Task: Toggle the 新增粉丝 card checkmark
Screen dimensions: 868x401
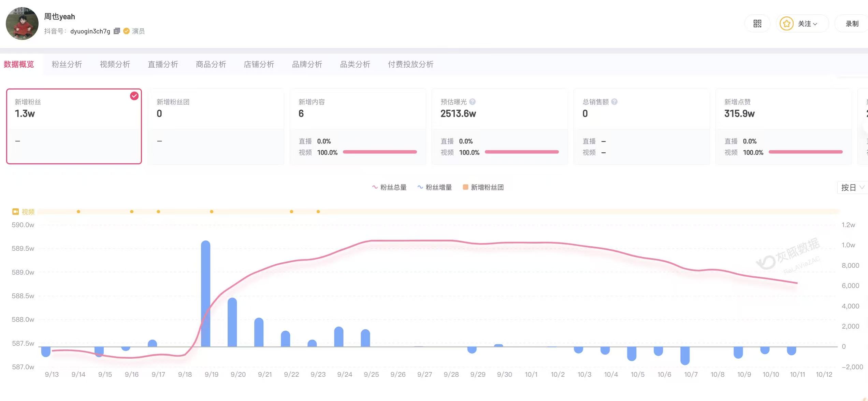Action: click(134, 96)
